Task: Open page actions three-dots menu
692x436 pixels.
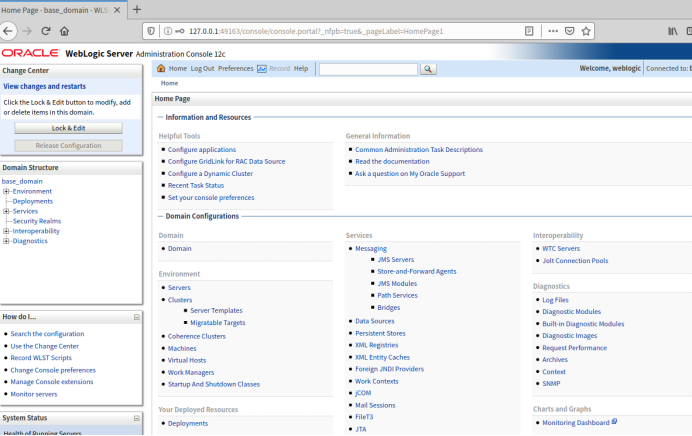Action: pyautogui.click(x=553, y=31)
